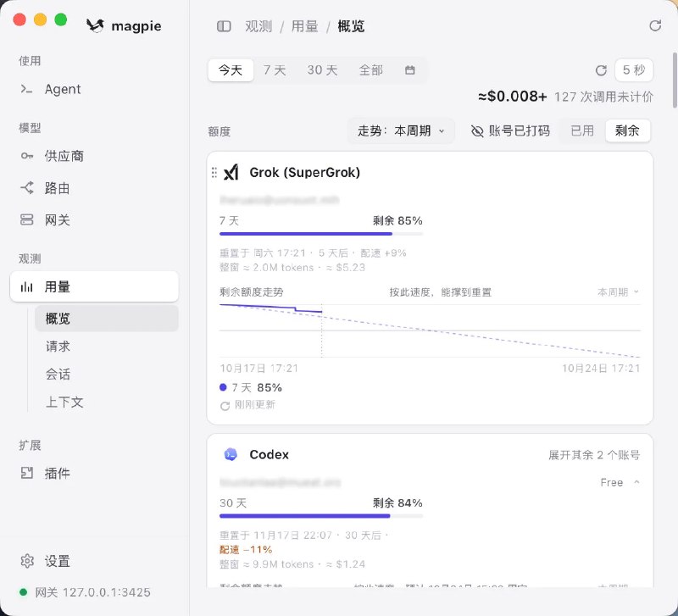Click 网关 127.0.0.1:3425 status
This screenshot has width=678, height=616.
click(x=86, y=592)
